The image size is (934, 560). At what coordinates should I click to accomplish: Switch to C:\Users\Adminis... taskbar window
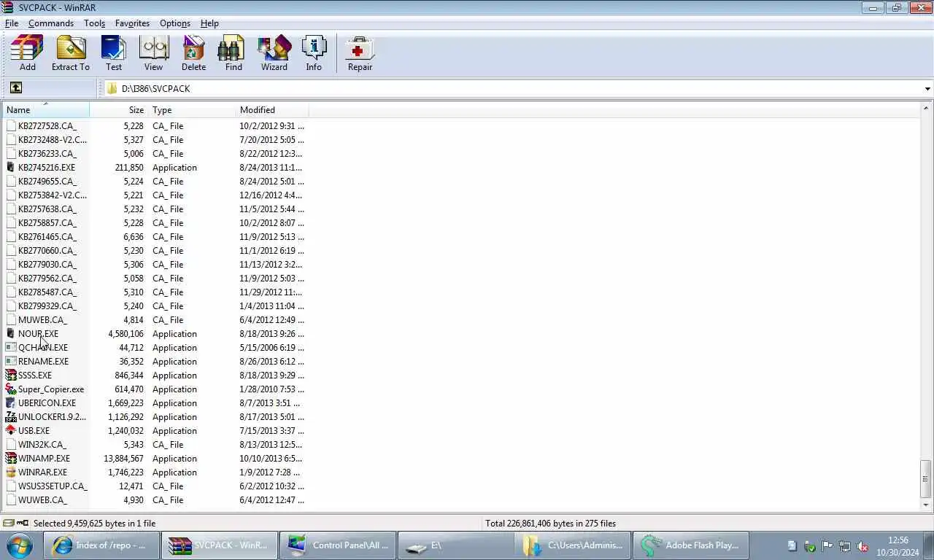tap(574, 545)
